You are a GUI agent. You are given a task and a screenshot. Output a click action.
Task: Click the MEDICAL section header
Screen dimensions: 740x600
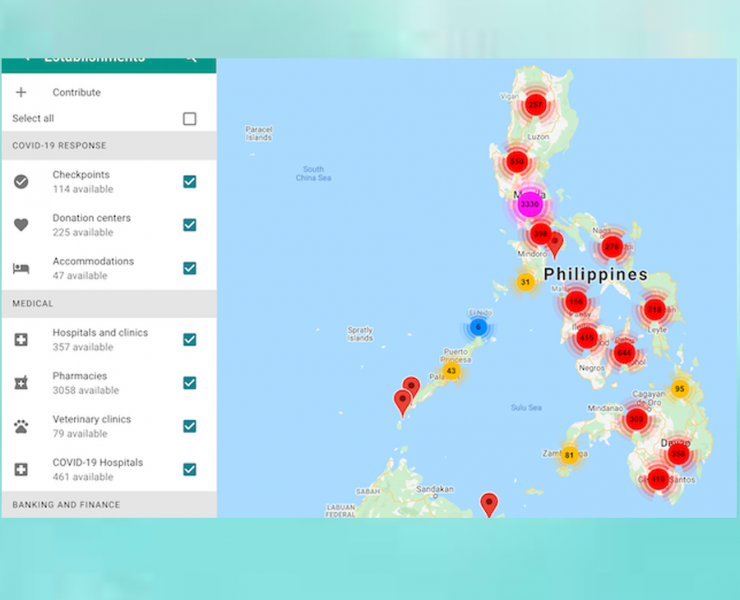[109, 304]
